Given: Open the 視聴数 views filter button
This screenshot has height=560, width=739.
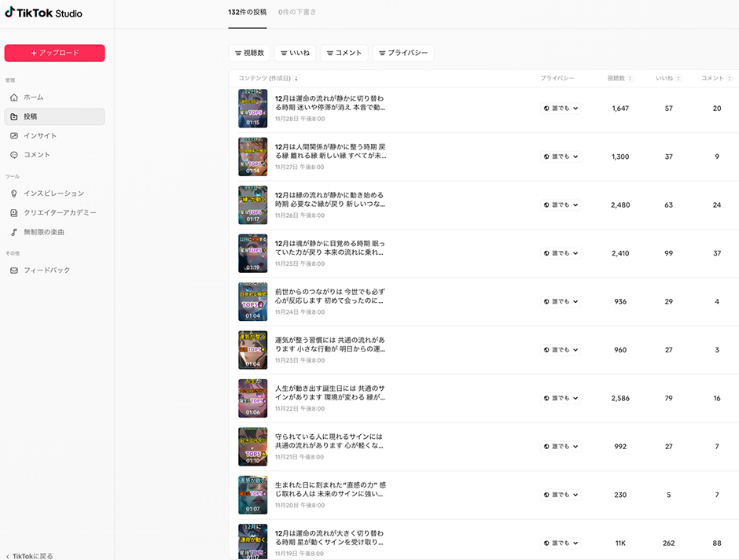Looking at the screenshot, I should coord(249,53).
